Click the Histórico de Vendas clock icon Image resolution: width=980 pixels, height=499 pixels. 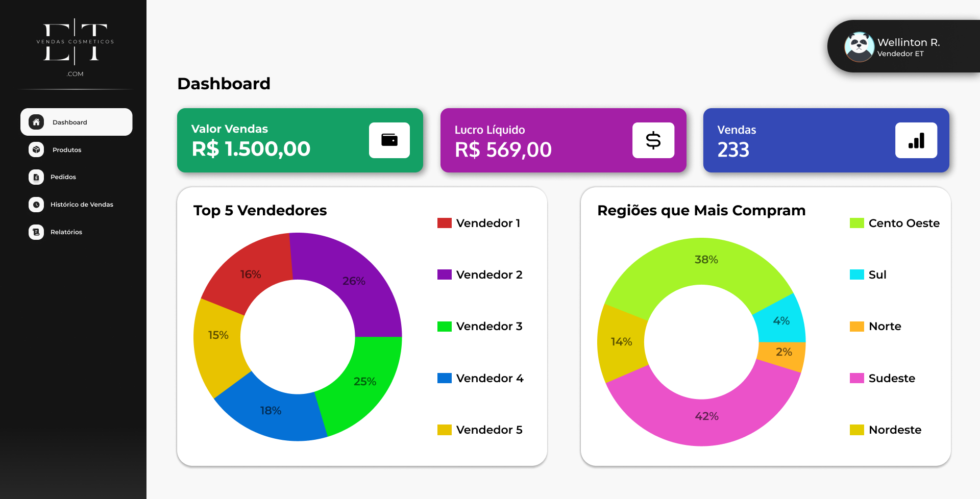click(36, 205)
